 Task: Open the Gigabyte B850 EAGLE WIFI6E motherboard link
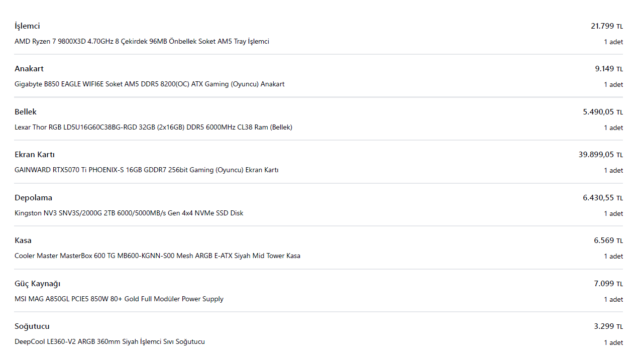[149, 84]
